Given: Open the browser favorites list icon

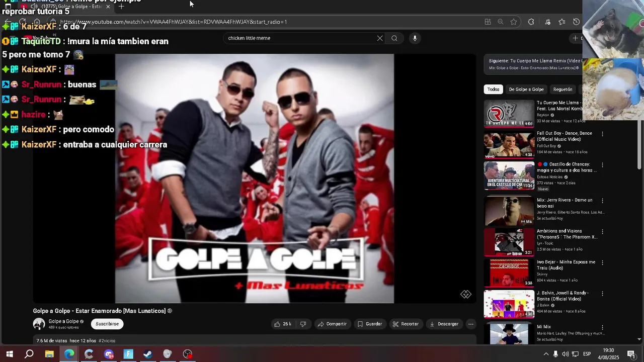Looking at the screenshot, I should pyautogui.click(x=562, y=22).
